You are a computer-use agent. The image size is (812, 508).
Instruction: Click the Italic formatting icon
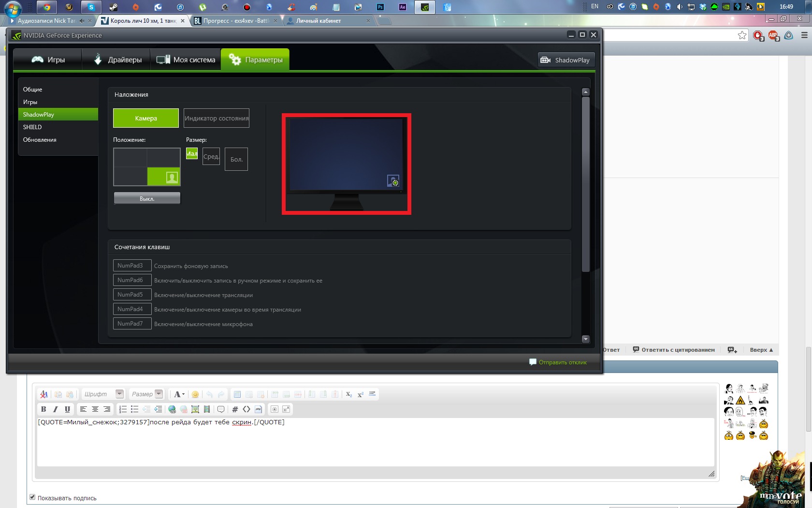click(x=56, y=409)
